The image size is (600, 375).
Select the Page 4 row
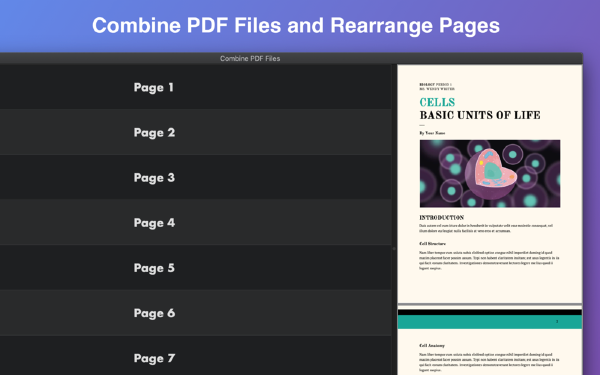click(196, 222)
